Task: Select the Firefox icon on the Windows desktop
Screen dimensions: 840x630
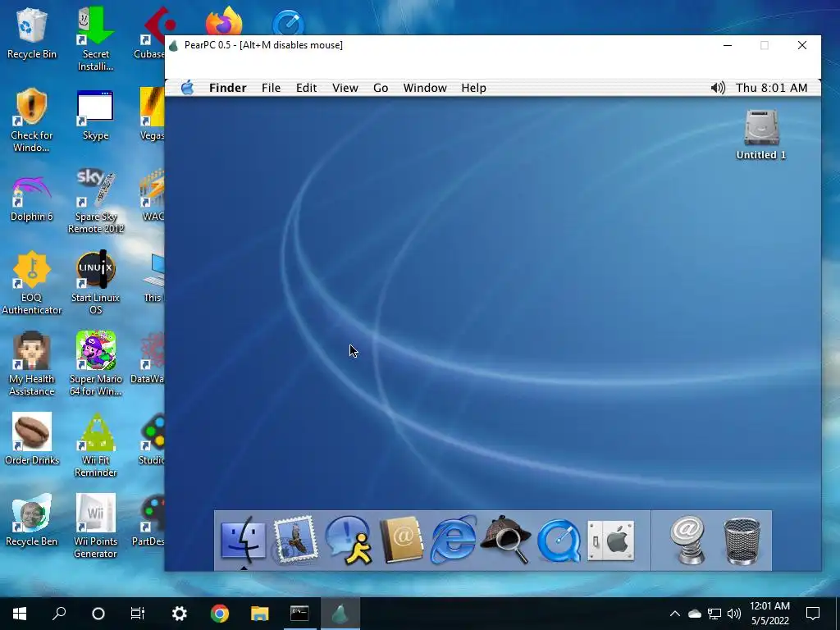Action: (x=224, y=21)
